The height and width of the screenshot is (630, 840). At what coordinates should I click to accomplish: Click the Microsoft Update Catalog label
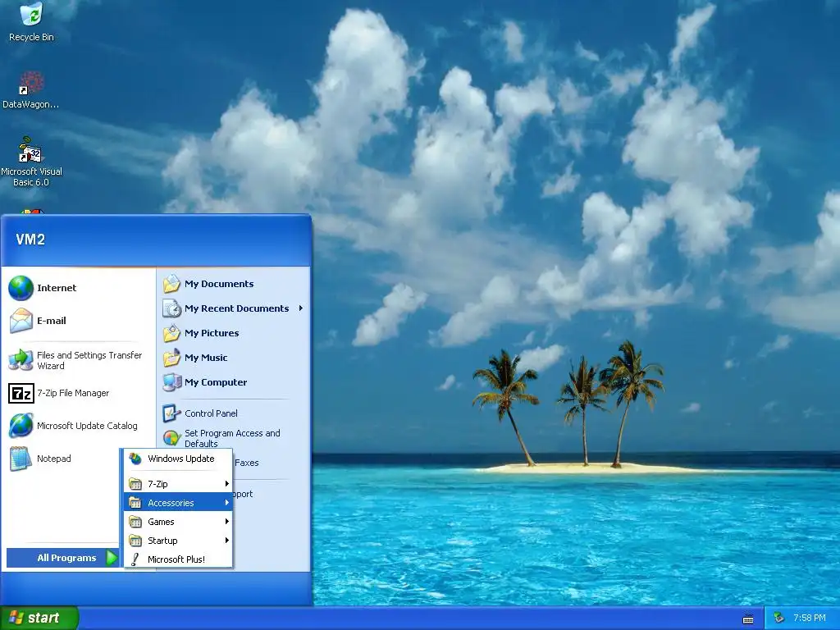[x=87, y=426]
